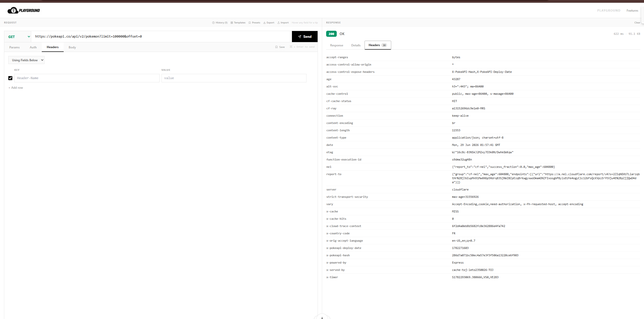Viewport: 644px width, 319px height.
Task: Click the 200 status badge
Action: [331, 34]
